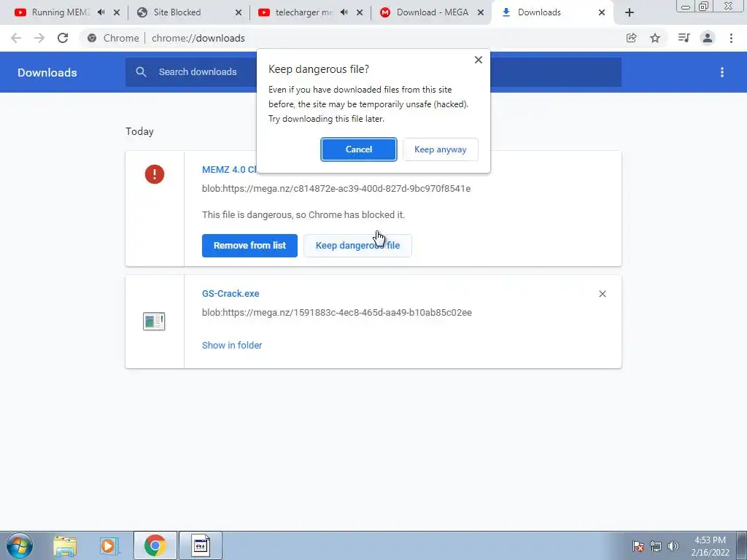Go forward in browser history
The height and width of the screenshot is (560, 747).
point(39,38)
